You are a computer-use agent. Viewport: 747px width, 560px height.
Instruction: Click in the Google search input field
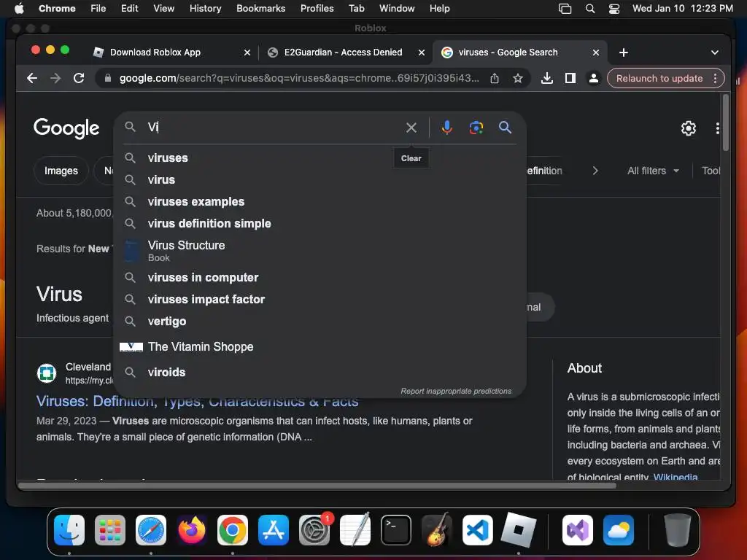point(271,127)
